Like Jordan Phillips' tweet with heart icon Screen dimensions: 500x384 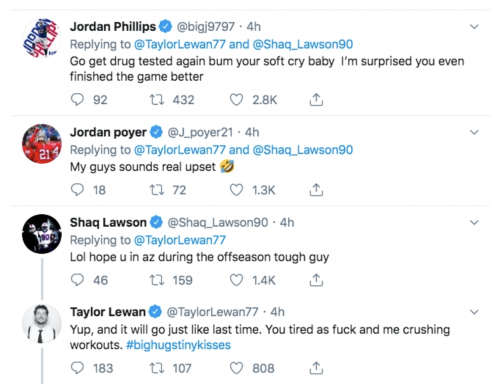(x=236, y=100)
